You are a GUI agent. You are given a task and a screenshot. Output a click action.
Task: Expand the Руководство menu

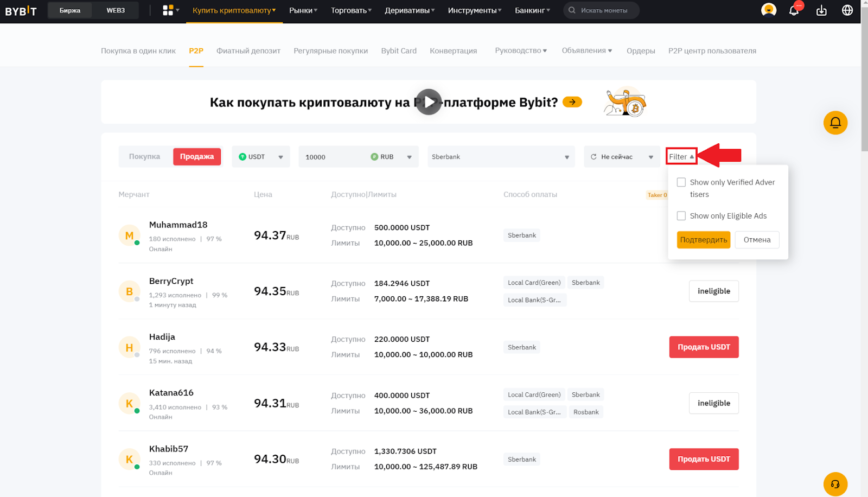pos(521,50)
